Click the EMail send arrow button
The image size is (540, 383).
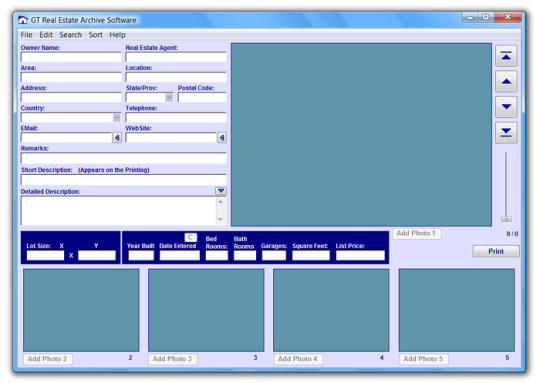click(117, 138)
